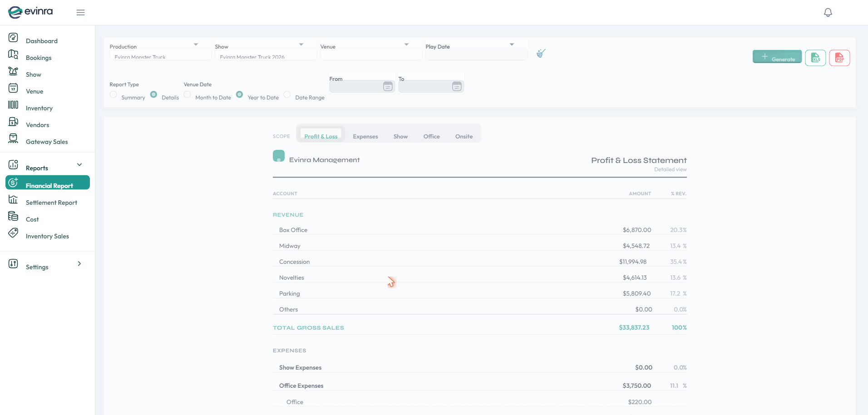Click the evinra logo
868x415 pixels.
click(x=30, y=12)
